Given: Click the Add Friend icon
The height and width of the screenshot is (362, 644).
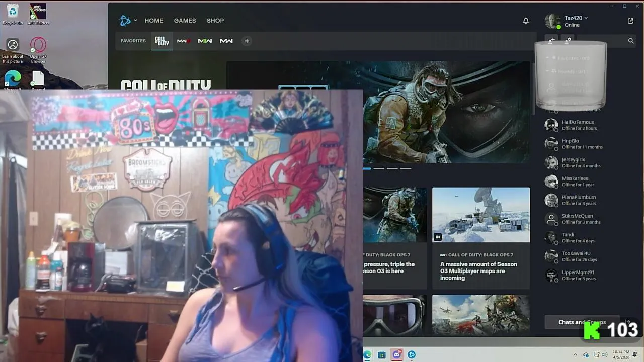Looking at the screenshot, I should coord(552,40).
